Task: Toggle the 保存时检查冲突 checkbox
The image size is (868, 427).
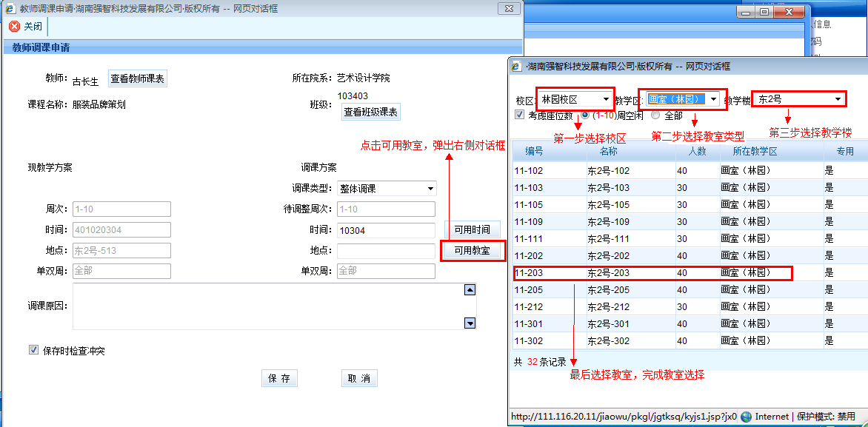Action: pos(33,350)
